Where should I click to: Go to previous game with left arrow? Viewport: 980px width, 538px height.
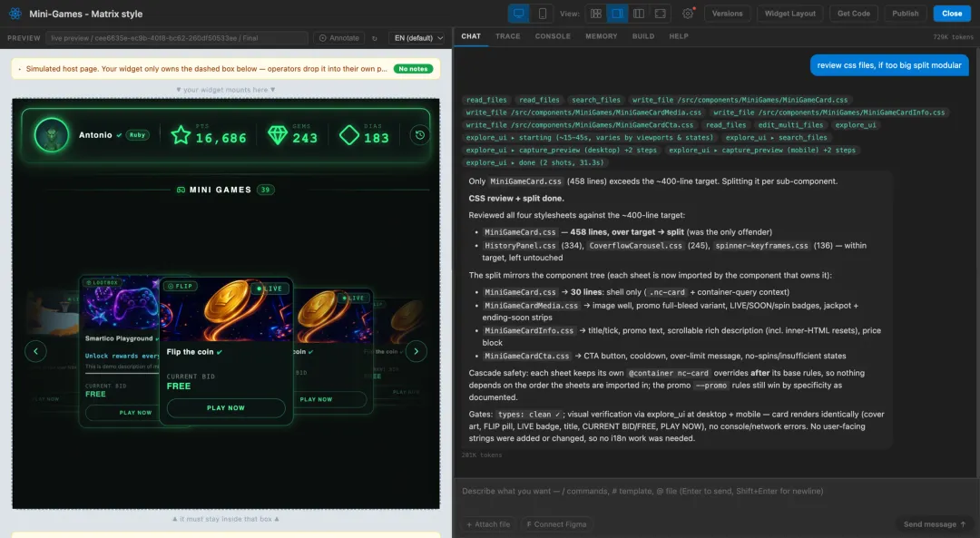coord(35,351)
